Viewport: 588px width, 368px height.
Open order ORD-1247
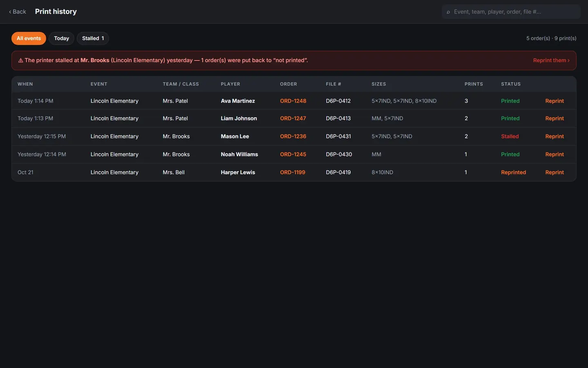click(x=293, y=119)
